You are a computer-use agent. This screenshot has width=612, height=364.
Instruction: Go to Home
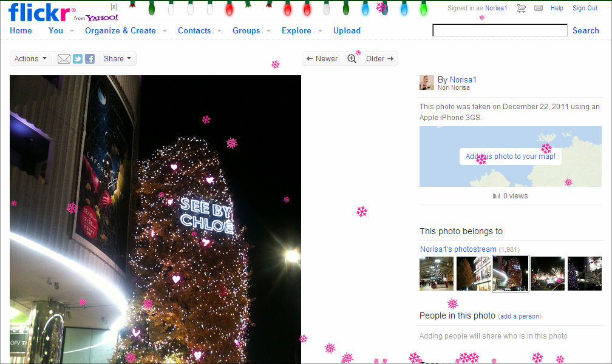click(x=21, y=30)
